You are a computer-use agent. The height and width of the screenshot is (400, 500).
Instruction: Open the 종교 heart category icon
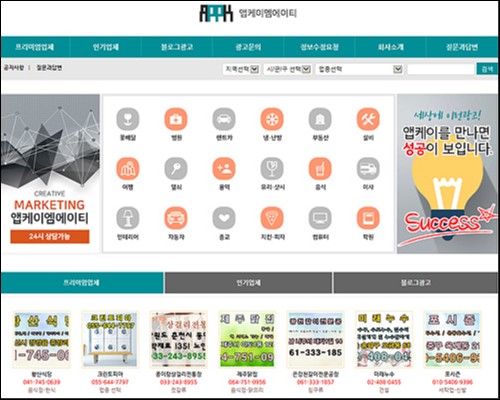click(224, 218)
